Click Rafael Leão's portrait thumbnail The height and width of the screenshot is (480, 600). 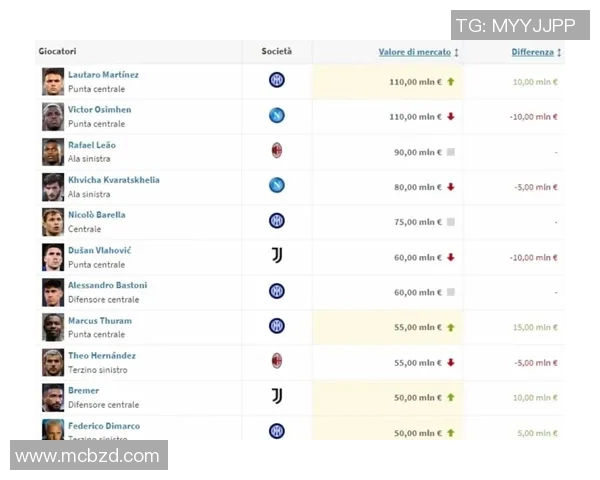click(53, 152)
